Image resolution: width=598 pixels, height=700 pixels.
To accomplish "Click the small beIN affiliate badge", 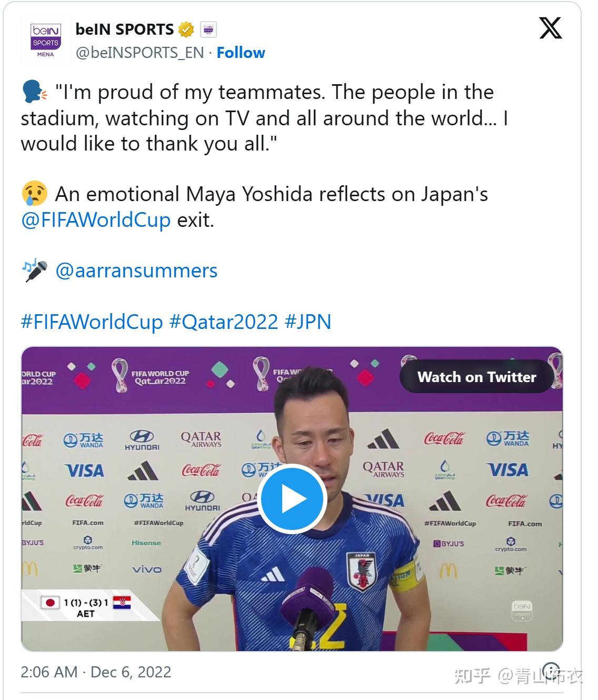I will (208, 29).
